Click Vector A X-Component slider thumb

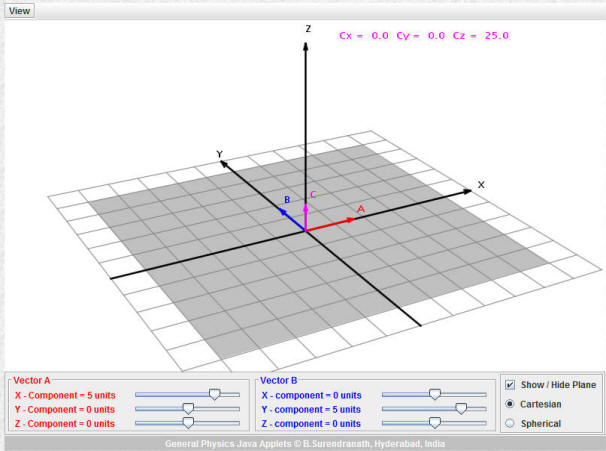coord(214,395)
